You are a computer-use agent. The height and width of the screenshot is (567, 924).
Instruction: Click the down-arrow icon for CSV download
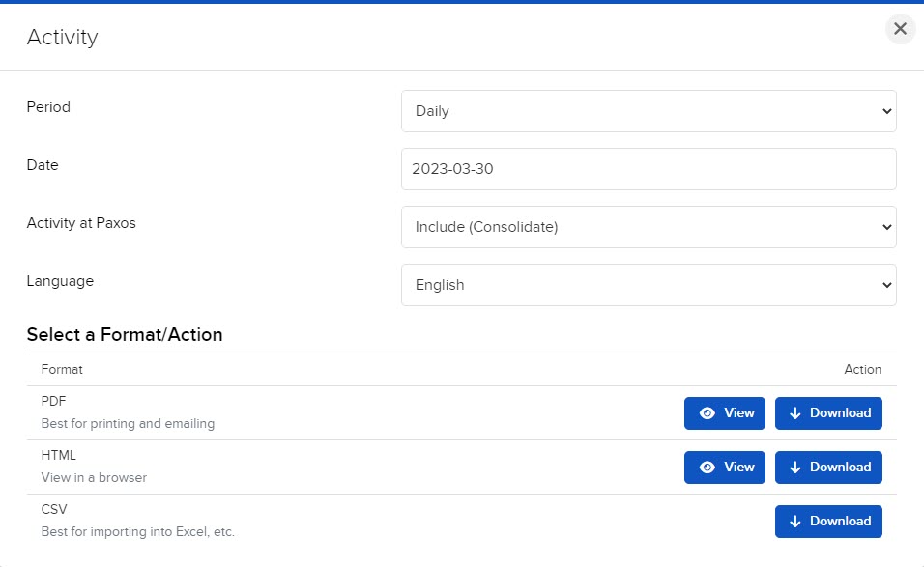click(795, 522)
